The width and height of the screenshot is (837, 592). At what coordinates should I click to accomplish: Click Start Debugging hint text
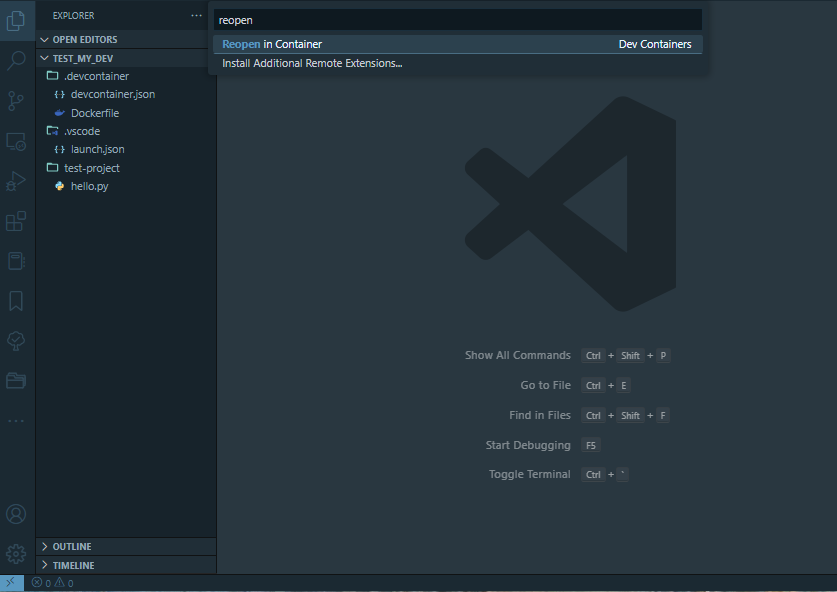528,445
